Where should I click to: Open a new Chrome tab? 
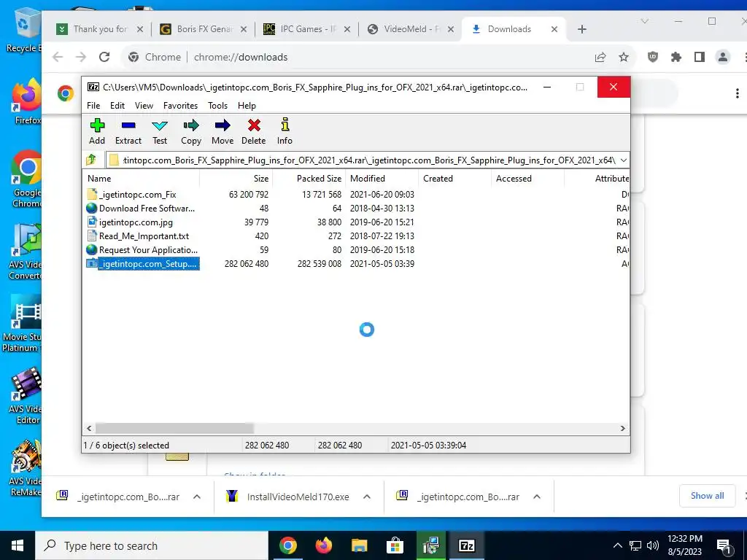point(581,29)
